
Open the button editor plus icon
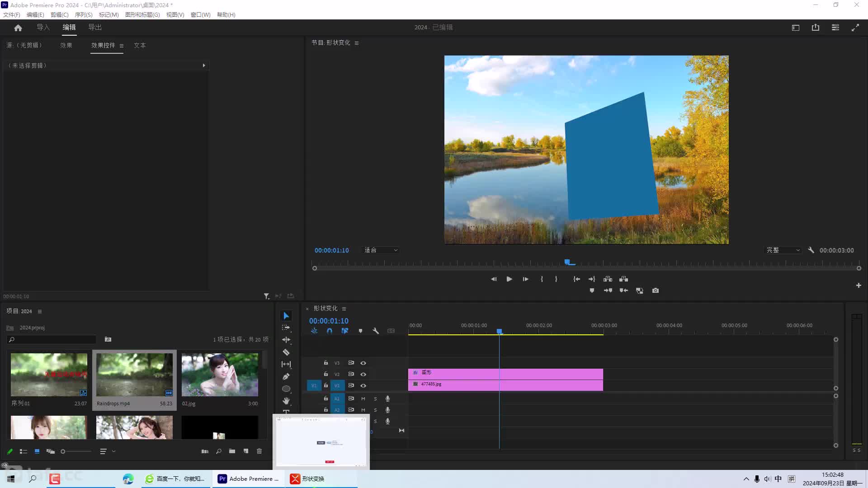pos(859,286)
